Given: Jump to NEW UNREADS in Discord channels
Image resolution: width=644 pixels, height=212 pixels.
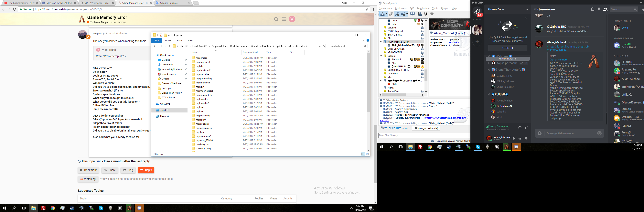Looking at the screenshot, I should (x=508, y=59).
